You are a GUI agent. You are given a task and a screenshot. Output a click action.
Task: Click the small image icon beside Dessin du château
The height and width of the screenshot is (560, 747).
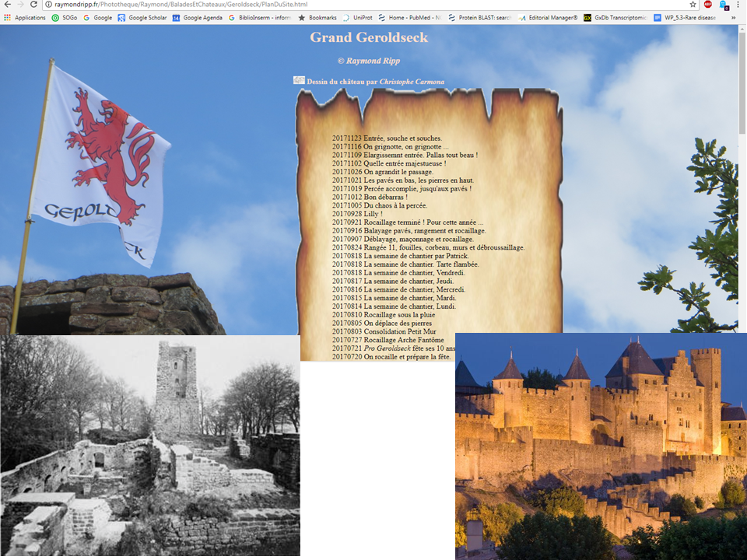pos(299,80)
